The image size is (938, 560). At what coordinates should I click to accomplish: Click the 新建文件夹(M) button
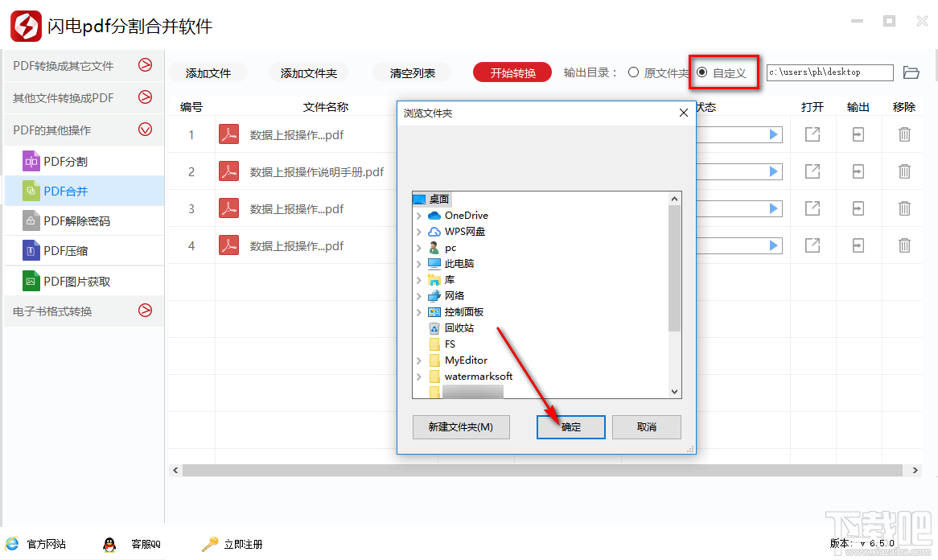(x=461, y=427)
